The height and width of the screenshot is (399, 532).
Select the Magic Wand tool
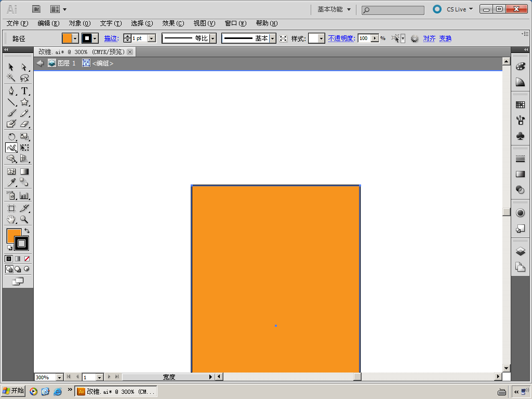tap(11, 78)
